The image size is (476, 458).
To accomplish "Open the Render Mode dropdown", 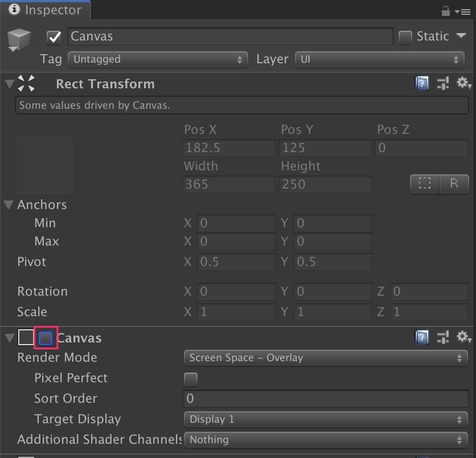I will click(325, 358).
